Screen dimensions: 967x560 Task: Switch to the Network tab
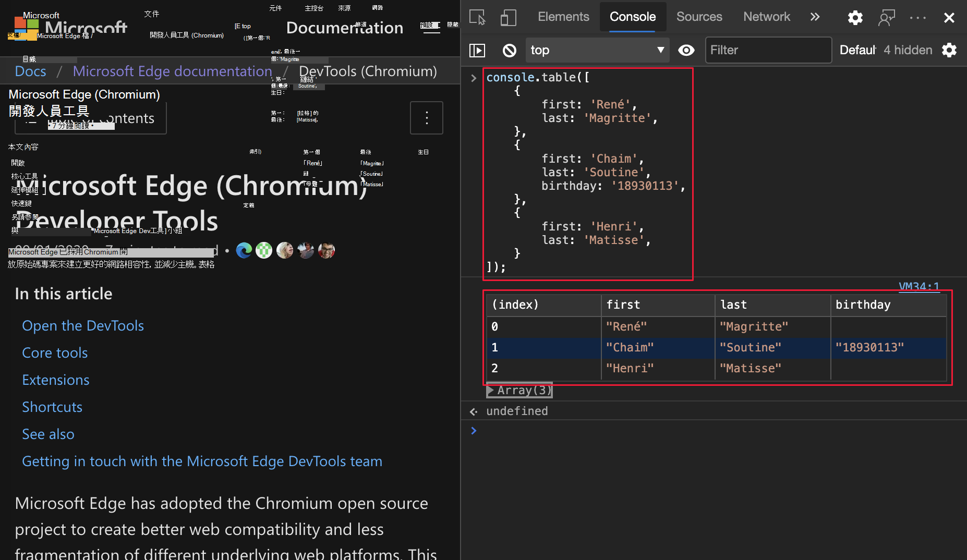(x=767, y=17)
